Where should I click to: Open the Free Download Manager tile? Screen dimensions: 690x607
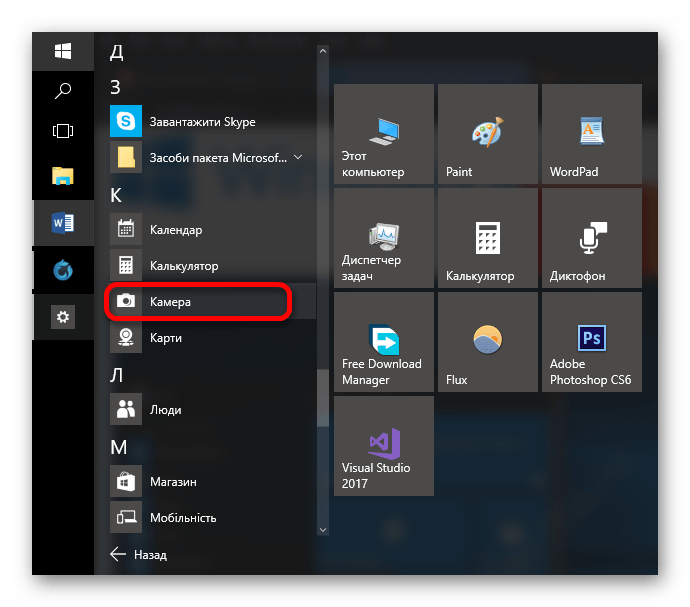(x=384, y=343)
